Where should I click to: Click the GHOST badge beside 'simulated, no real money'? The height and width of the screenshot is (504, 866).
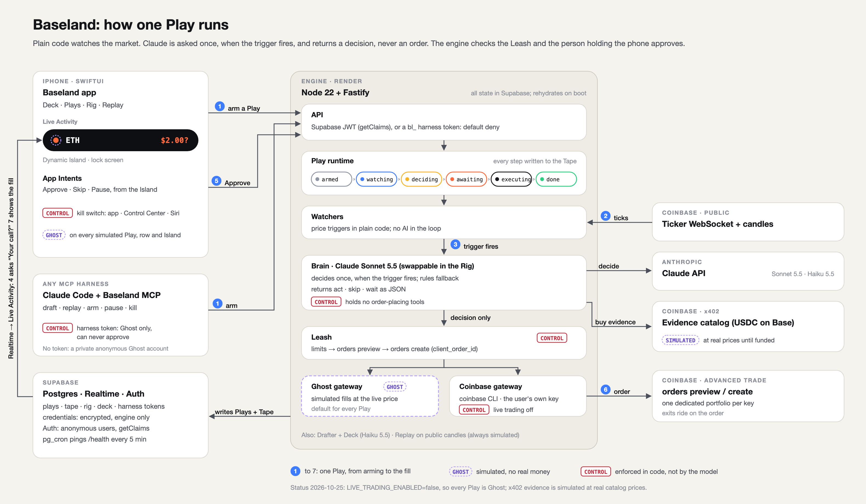(x=460, y=471)
